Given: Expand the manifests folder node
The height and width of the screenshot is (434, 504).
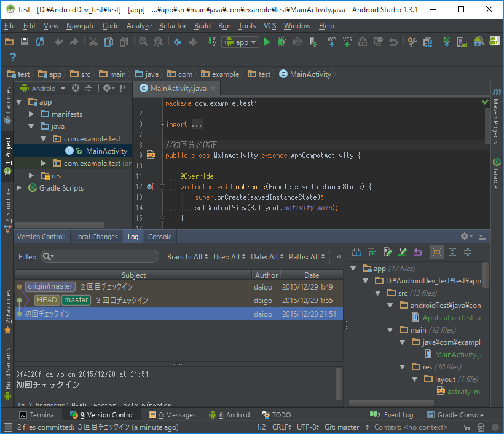Looking at the screenshot, I should coord(31,114).
